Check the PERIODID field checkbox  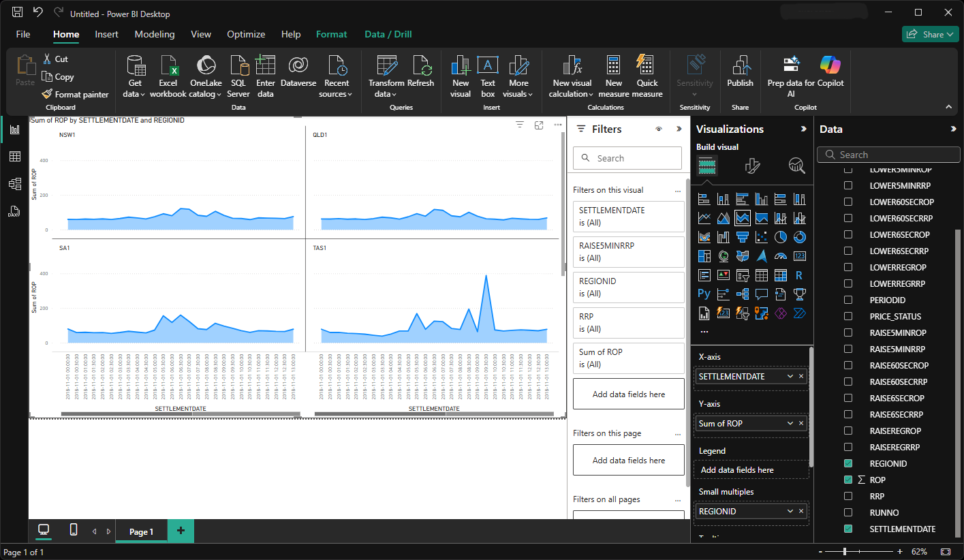coord(848,300)
